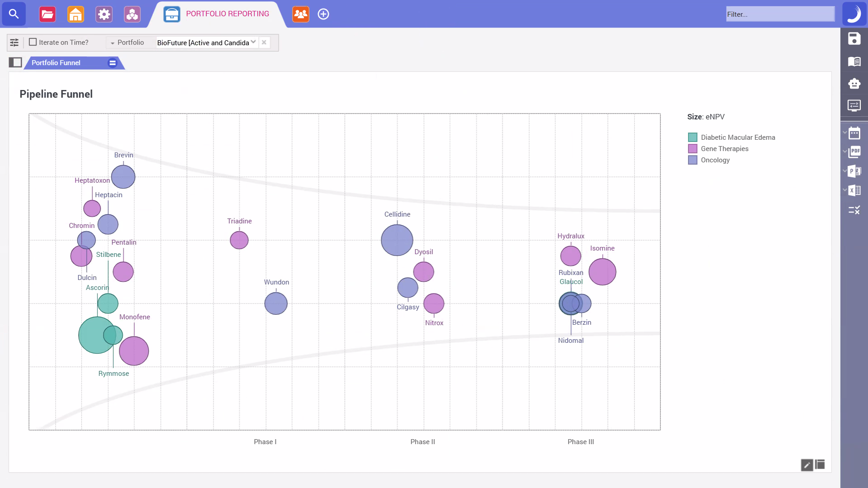The image size is (868, 488).
Task: Select the chart edit pencil icon
Action: [x=807, y=464]
